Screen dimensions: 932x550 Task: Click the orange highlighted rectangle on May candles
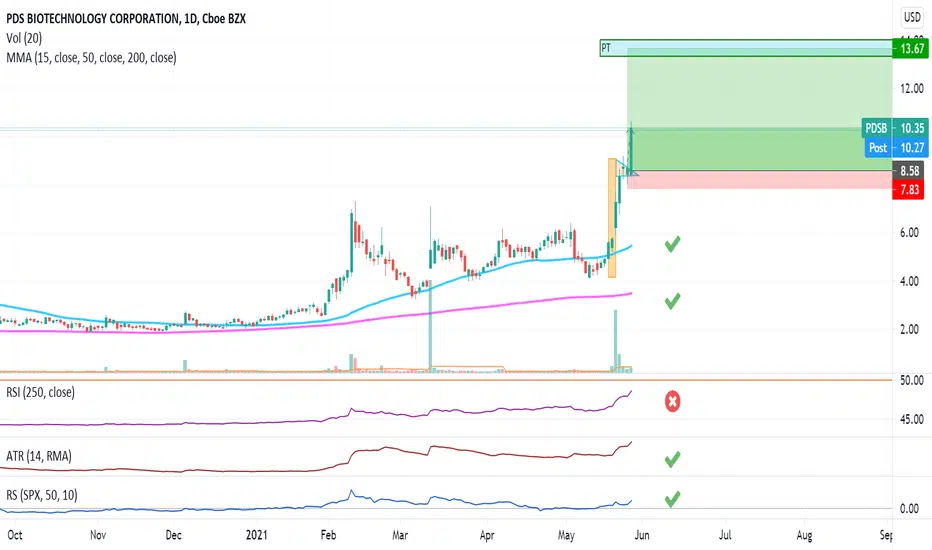tap(612, 218)
